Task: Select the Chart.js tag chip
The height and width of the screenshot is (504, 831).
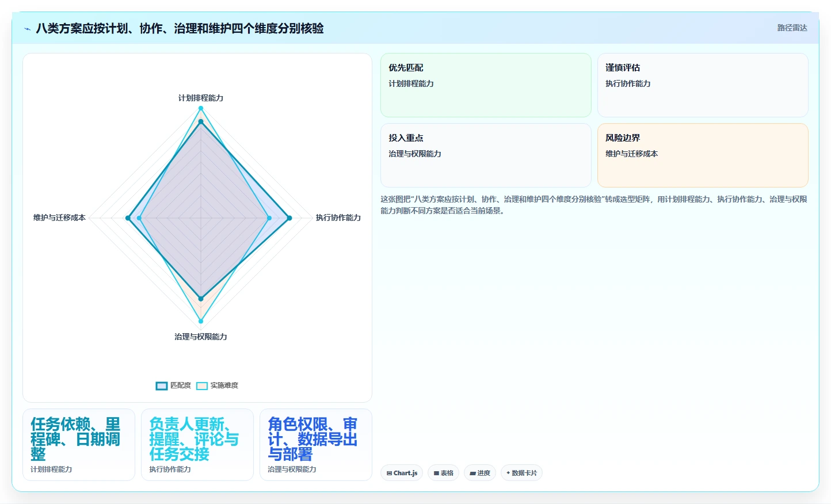Action: 402,473
